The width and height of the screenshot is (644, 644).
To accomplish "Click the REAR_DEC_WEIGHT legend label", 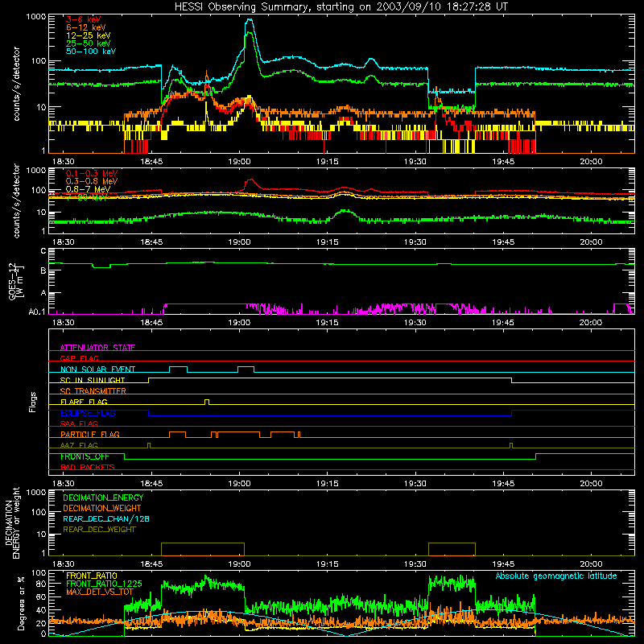I will [x=99, y=530].
